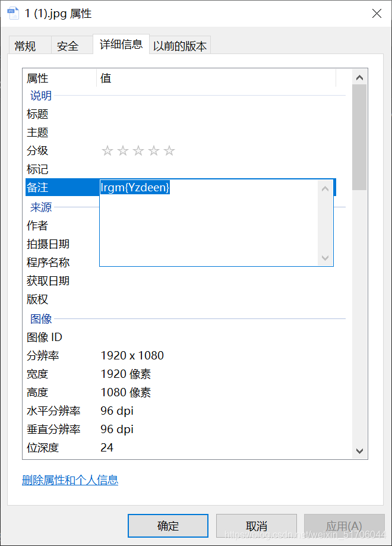Click the 属性 column header
Screen dimensions: 392x546
coord(59,78)
